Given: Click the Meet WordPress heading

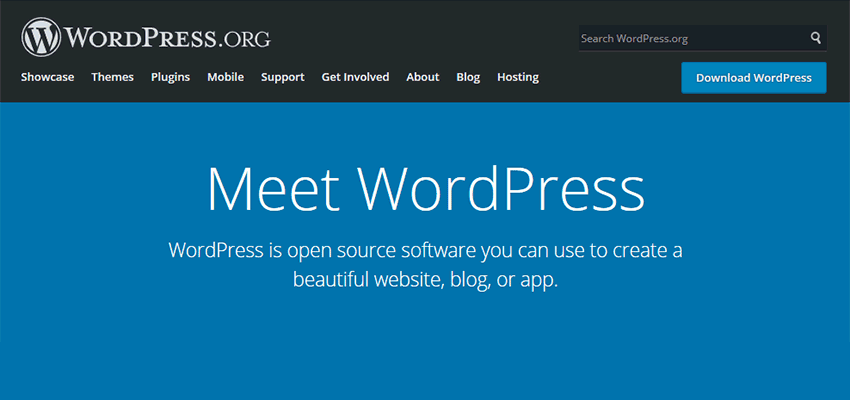Looking at the screenshot, I should tap(426, 189).
